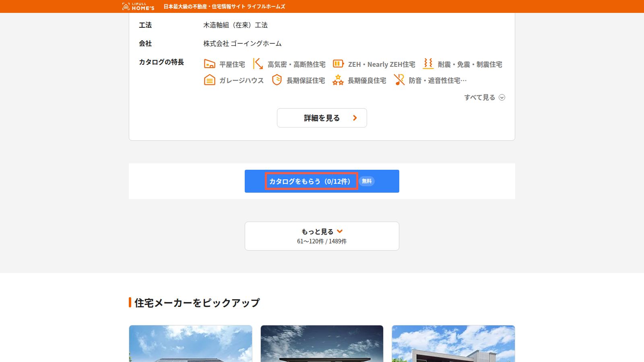Click the 防音・遮音性住宅 icon
644x362 pixels.
click(x=399, y=80)
